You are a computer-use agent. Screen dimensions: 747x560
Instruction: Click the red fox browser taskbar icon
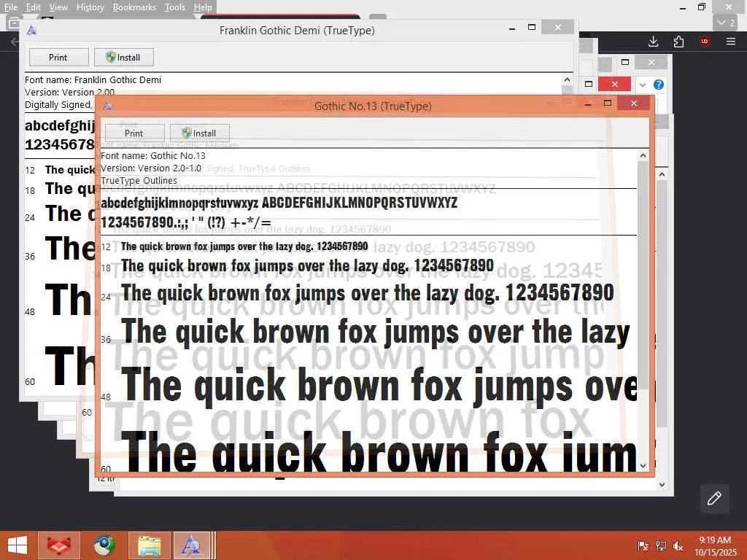59,545
